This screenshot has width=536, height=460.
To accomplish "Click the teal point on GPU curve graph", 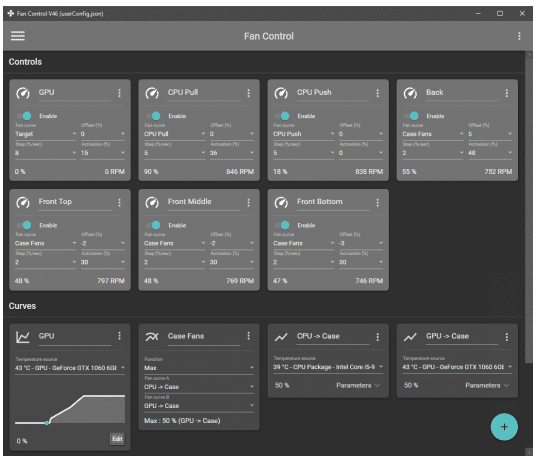I will click(x=47, y=423).
